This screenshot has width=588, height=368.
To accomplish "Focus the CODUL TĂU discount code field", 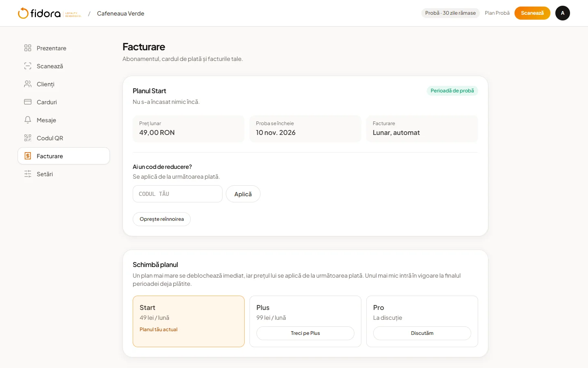I will click(178, 194).
